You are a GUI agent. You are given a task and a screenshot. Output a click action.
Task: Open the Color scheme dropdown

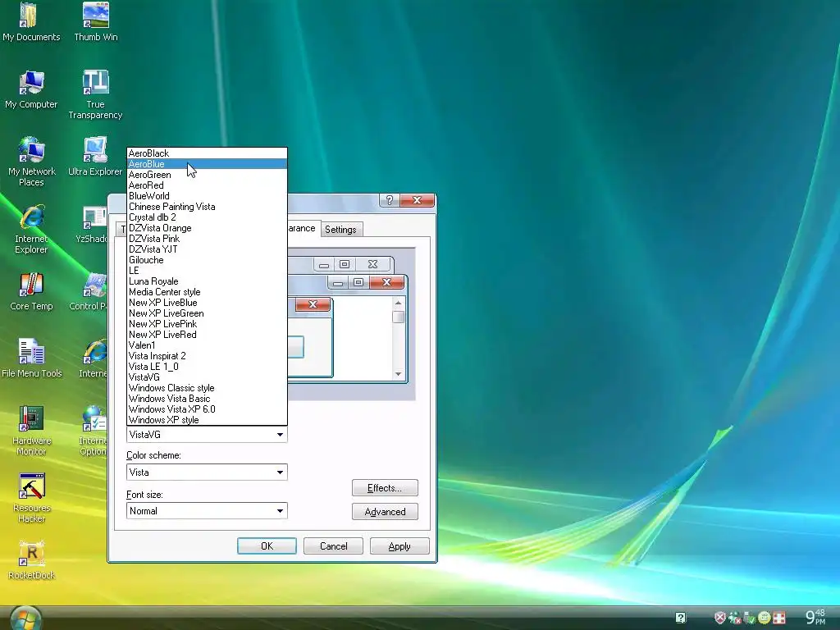[x=207, y=472]
